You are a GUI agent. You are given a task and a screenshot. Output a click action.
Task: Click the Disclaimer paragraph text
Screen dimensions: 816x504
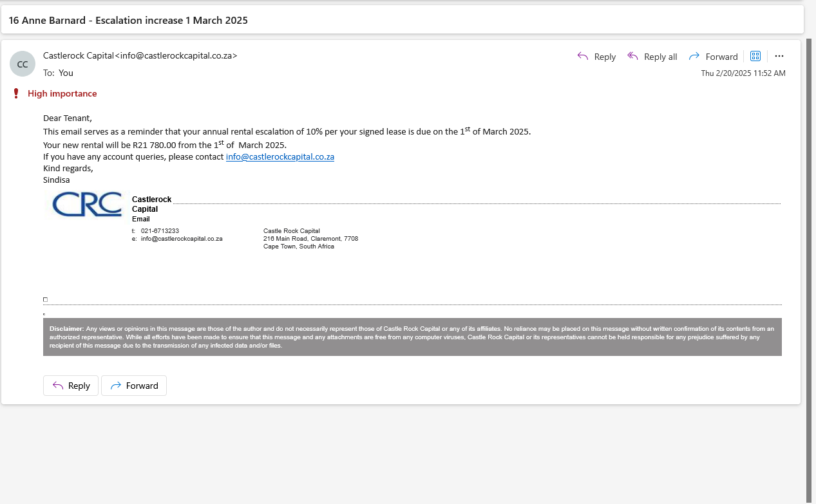(x=412, y=337)
